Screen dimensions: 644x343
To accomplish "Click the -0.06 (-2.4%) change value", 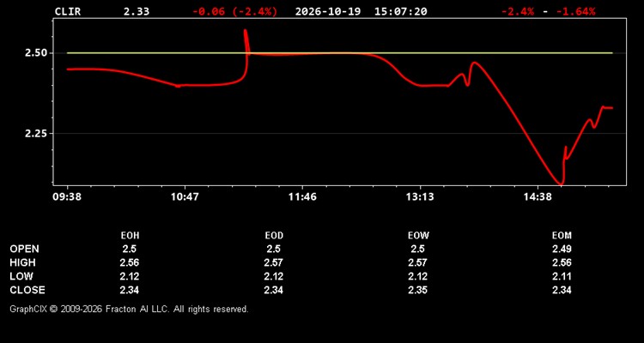I will point(235,11).
